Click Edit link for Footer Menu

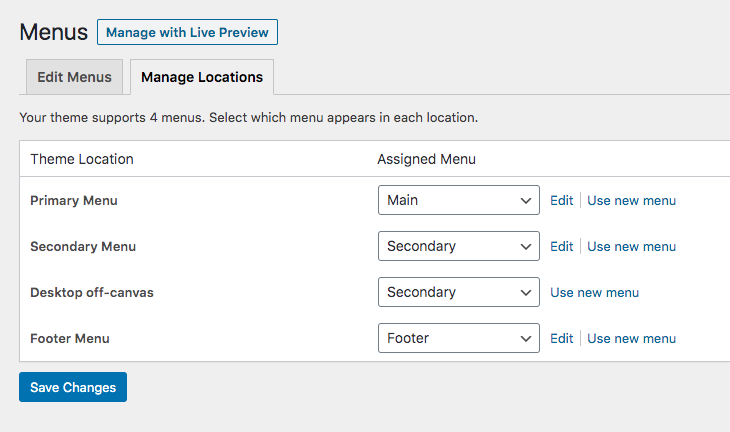click(x=561, y=338)
